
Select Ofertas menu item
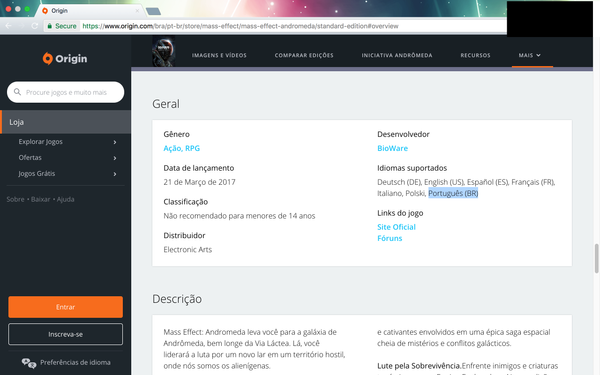[30, 158]
